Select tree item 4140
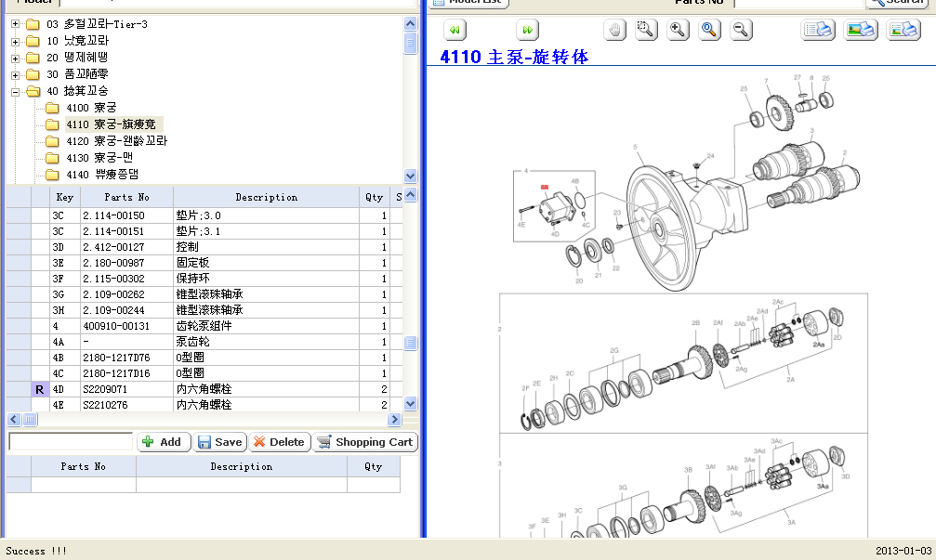Image resolution: width=936 pixels, height=560 pixels. point(102,175)
